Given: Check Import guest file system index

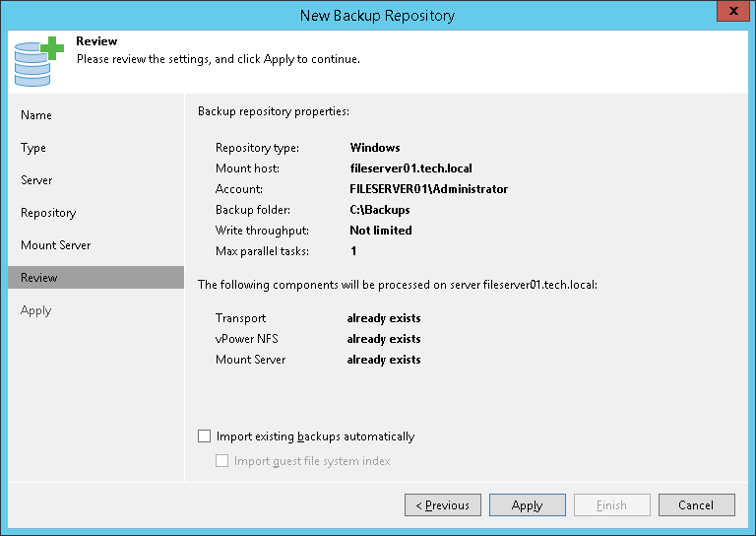Looking at the screenshot, I should 222,461.
